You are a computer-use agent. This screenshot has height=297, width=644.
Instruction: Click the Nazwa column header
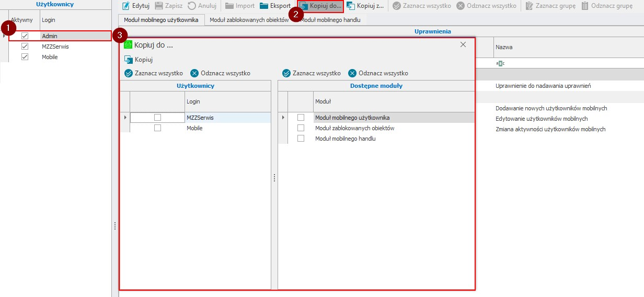569,47
